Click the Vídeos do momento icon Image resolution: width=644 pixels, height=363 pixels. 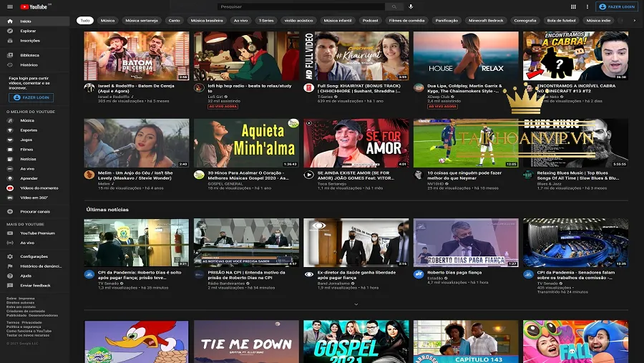click(x=10, y=188)
